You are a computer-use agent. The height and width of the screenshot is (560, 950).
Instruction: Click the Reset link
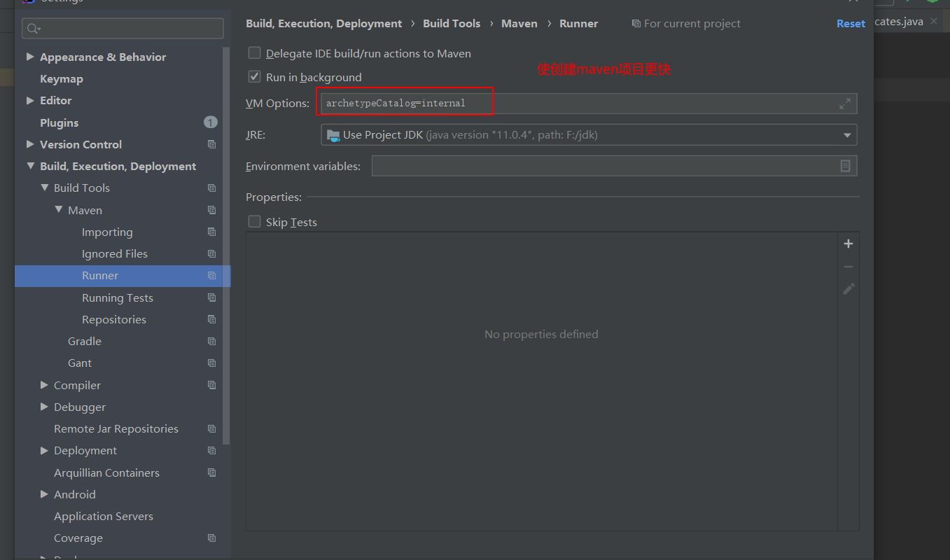851,24
